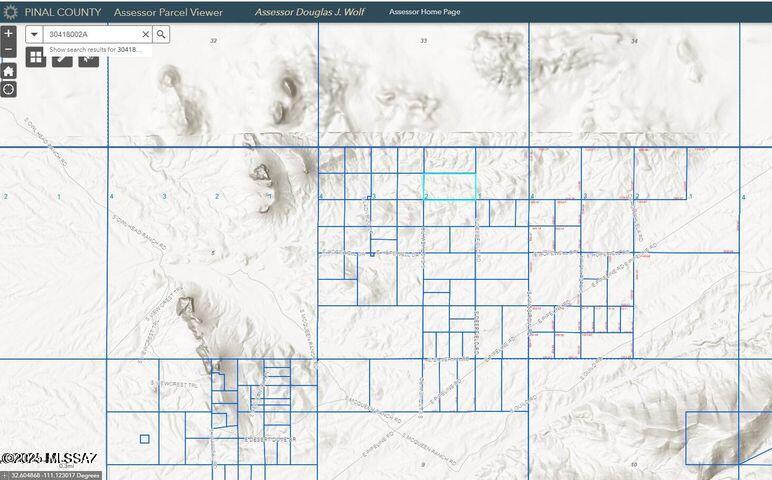Zoom out of the map with minus button
This screenshot has width=772, height=480.
tap(8, 49)
